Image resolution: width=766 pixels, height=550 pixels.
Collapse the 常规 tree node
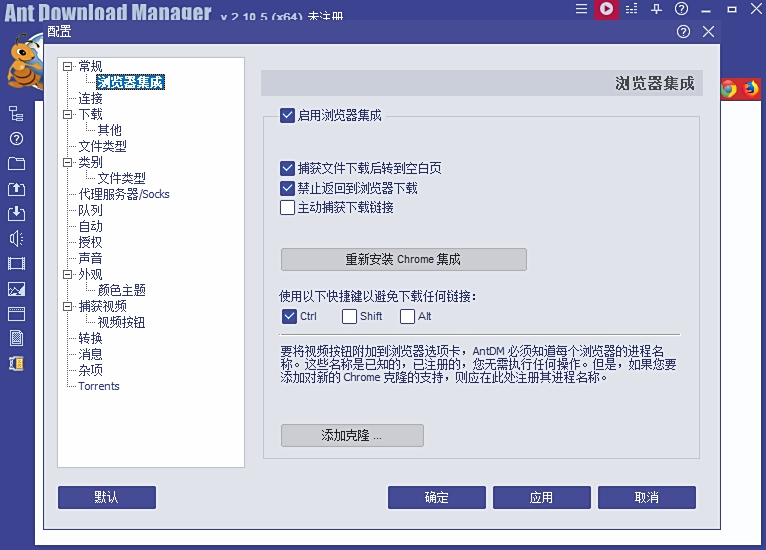pyautogui.click(x=67, y=67)
